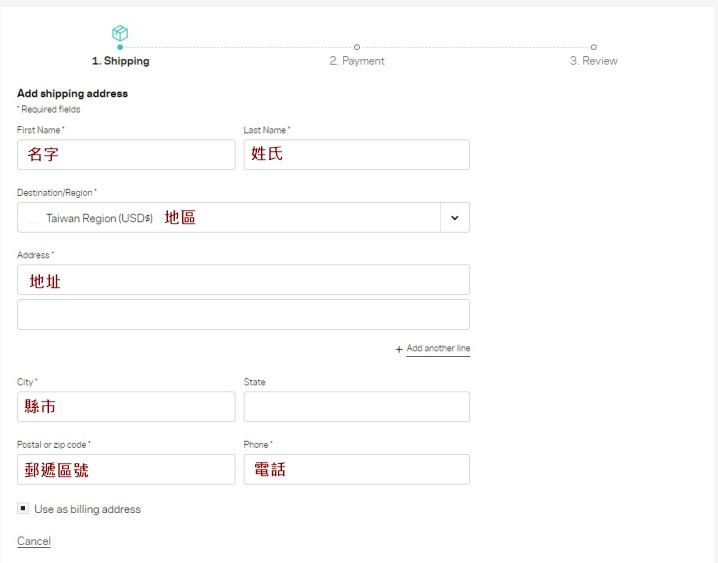Click the Cancel link
The image size is (718, 563).
pyautogui.click(x=34, y=541)
